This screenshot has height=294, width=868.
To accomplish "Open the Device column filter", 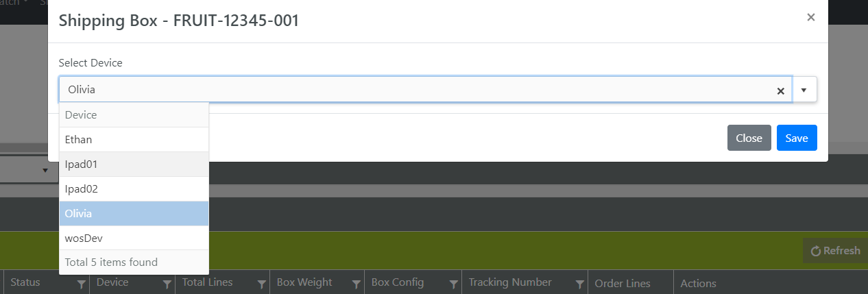I will point(167,284).
